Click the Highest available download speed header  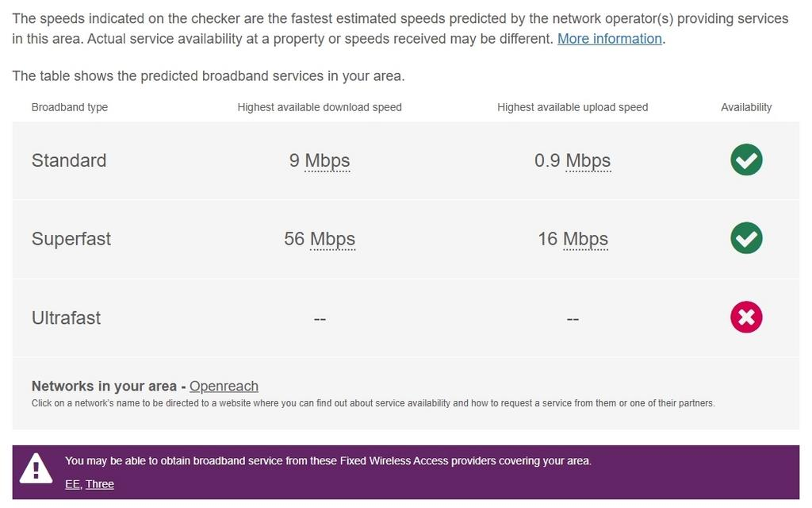tap(320, 107)
